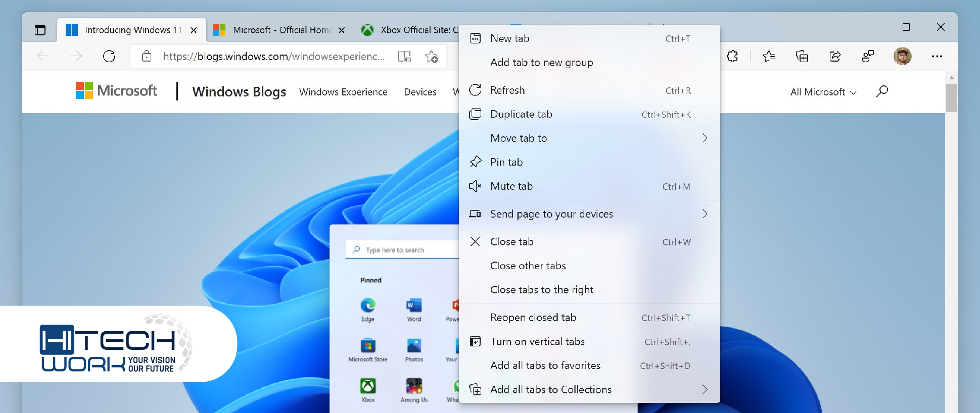
Task: Choose Close tab in context menu
Action: pyautogui.click(x=589, y=242)
